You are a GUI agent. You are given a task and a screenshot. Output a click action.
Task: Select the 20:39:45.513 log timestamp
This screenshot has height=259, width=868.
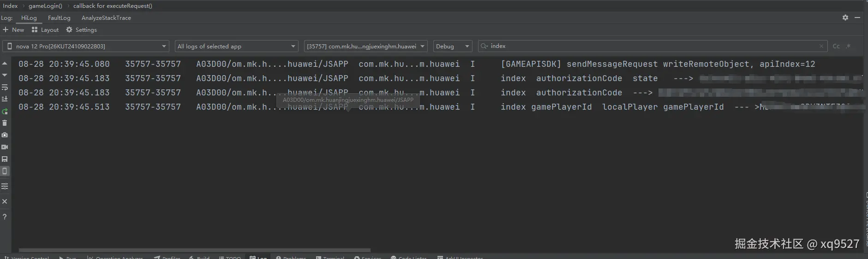64,107
